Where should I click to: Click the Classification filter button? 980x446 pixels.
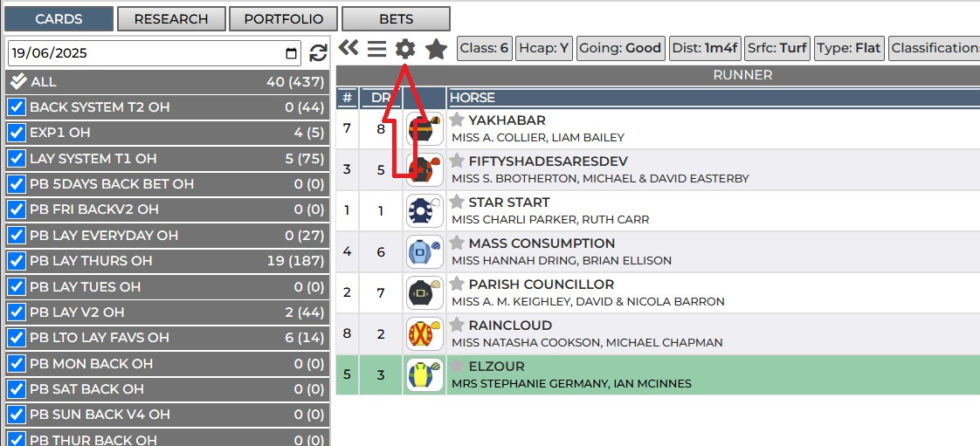pyautogui.click(x=935, y=48)
